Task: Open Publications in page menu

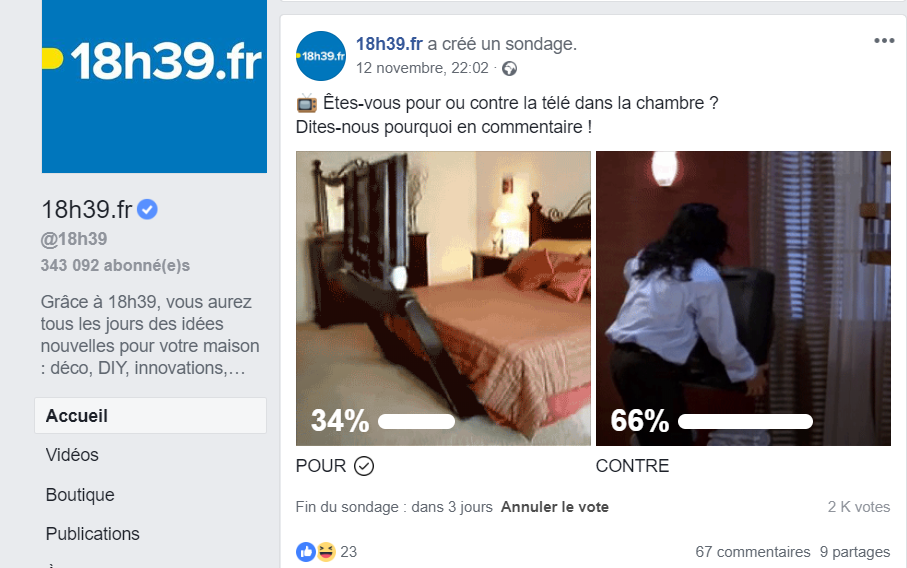Action: click(x=93, y=534)
